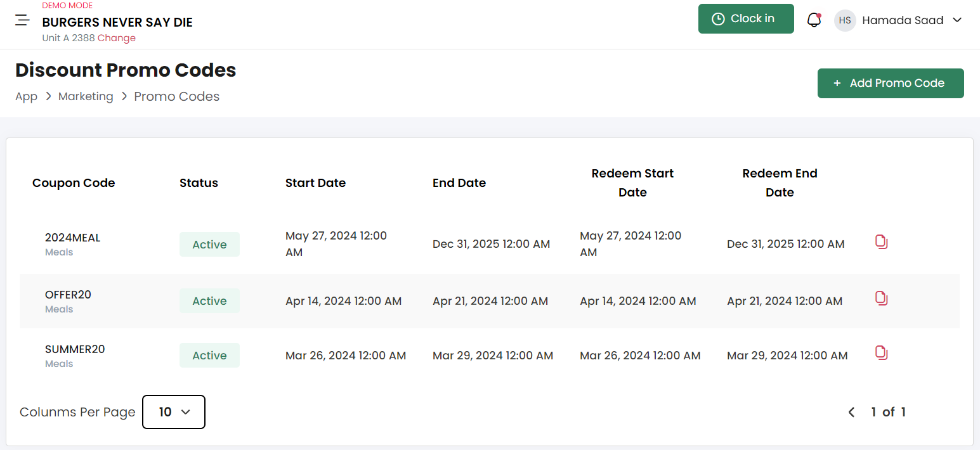Click Active status badge for 2024MEAL
The image size is (980, 450).
[209, 245]
